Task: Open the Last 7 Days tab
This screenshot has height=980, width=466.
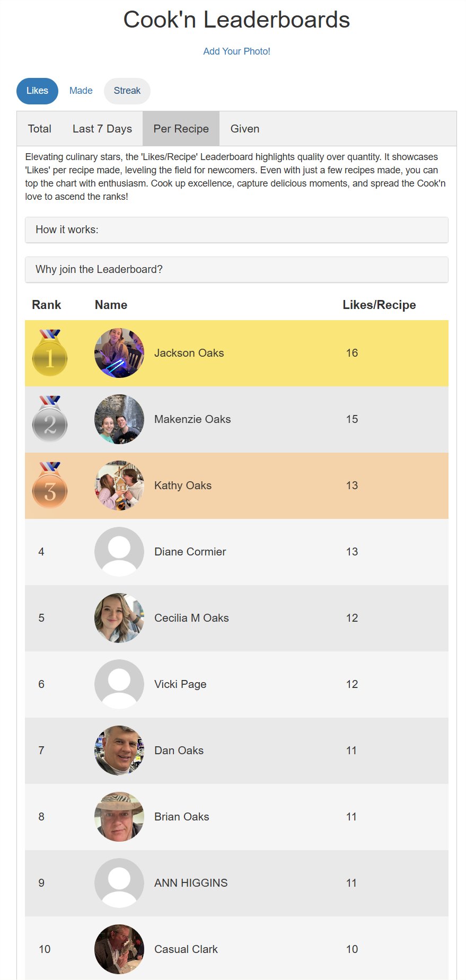Action: tap(102, 129)
